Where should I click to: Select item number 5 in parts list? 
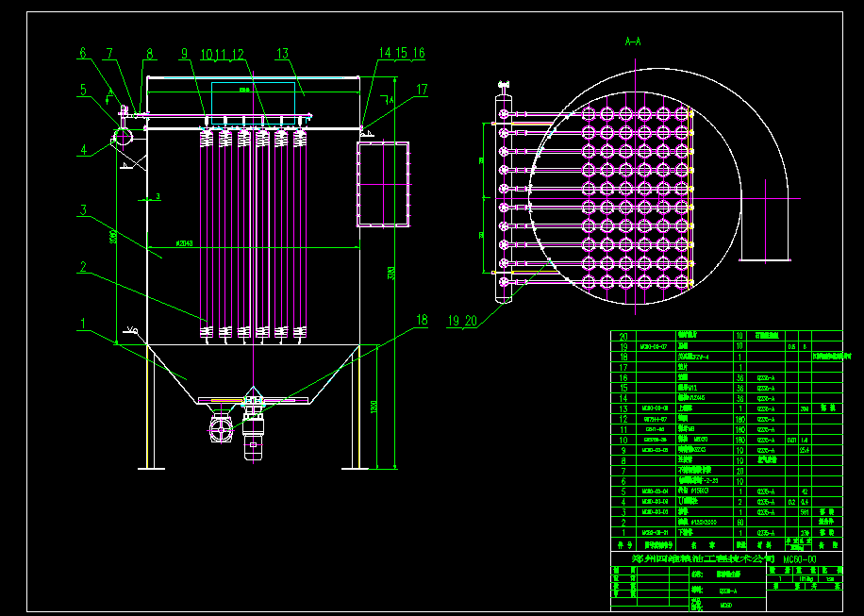(x=623, y=491)
